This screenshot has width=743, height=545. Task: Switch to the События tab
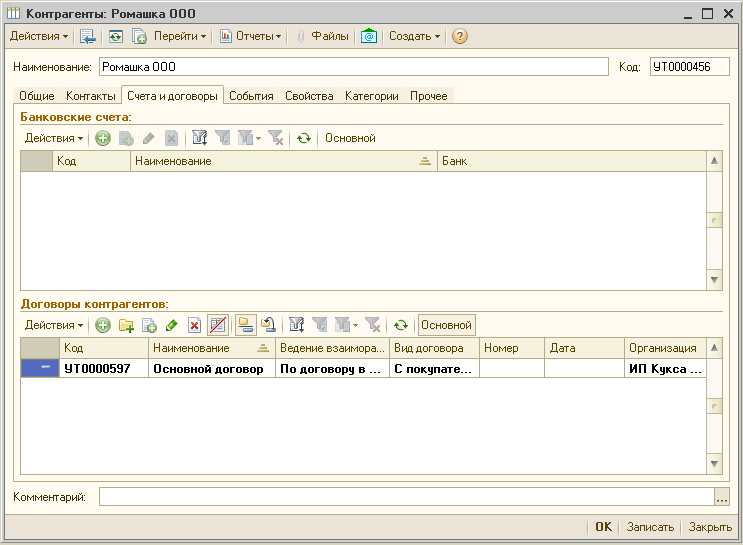[251, 96]
